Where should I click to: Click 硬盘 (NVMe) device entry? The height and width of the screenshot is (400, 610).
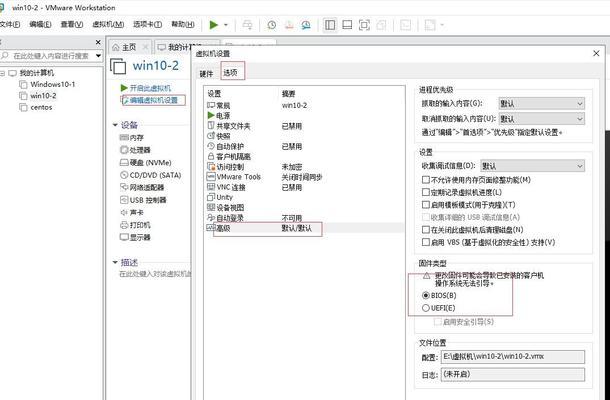click(x=145, y=163)
